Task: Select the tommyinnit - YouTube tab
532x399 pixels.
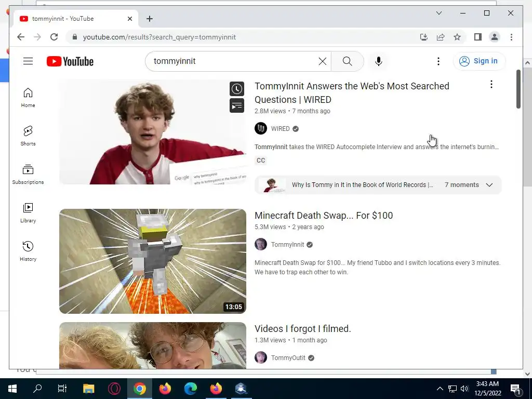Action: coord(76,19)
